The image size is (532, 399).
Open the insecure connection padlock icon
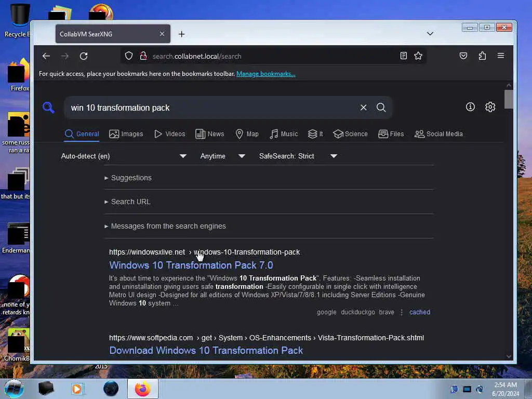click(143, 56)
